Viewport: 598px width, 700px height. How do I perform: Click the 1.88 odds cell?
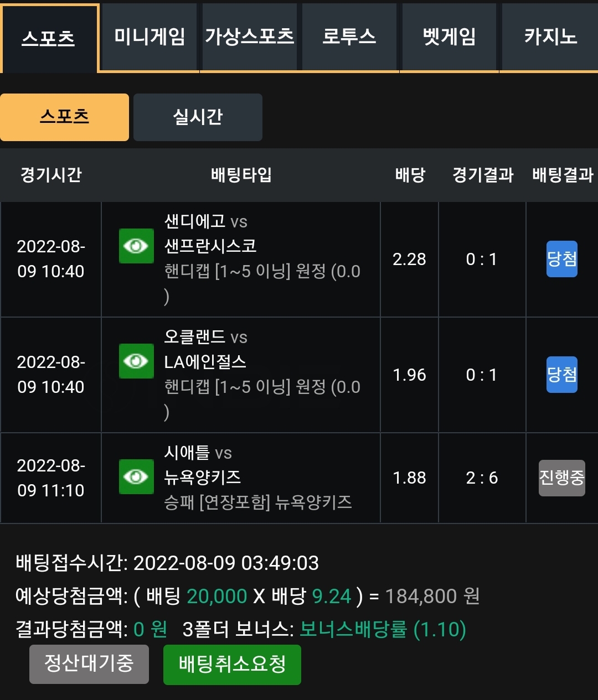pyautogui.click(x=409, y=478)
